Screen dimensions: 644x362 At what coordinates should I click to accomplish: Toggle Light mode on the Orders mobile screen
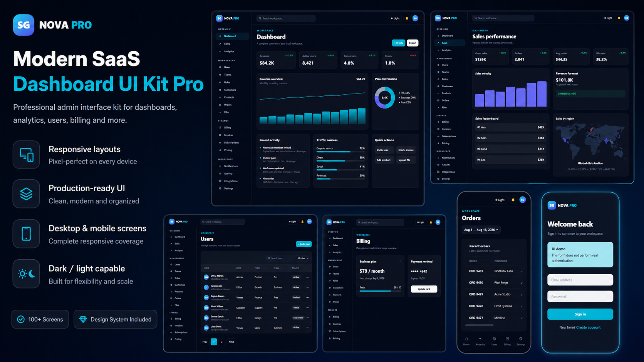(x=500, y=200)
